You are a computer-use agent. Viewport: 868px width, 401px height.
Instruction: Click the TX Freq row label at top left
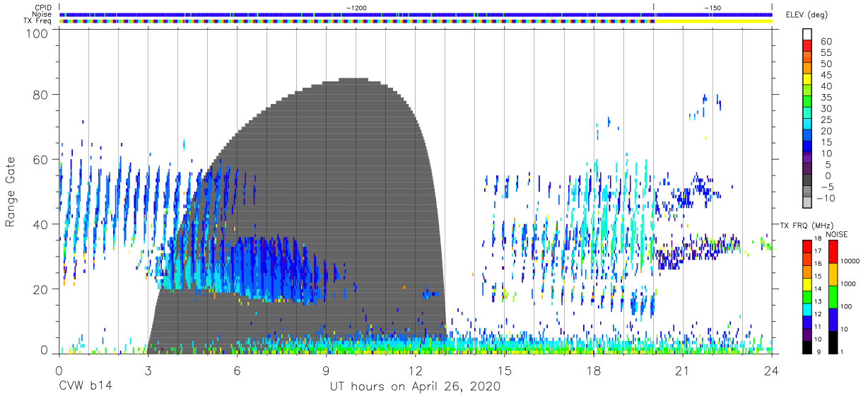click(37, 21)
